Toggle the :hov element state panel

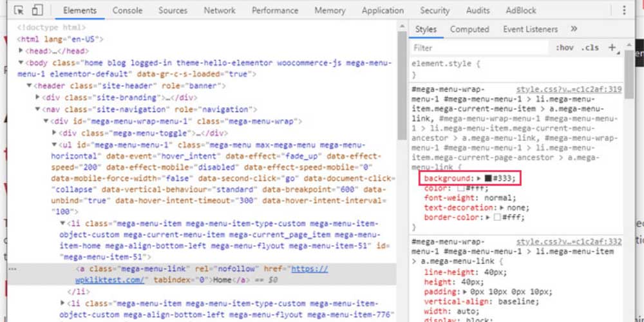click(x=564, y=48)
